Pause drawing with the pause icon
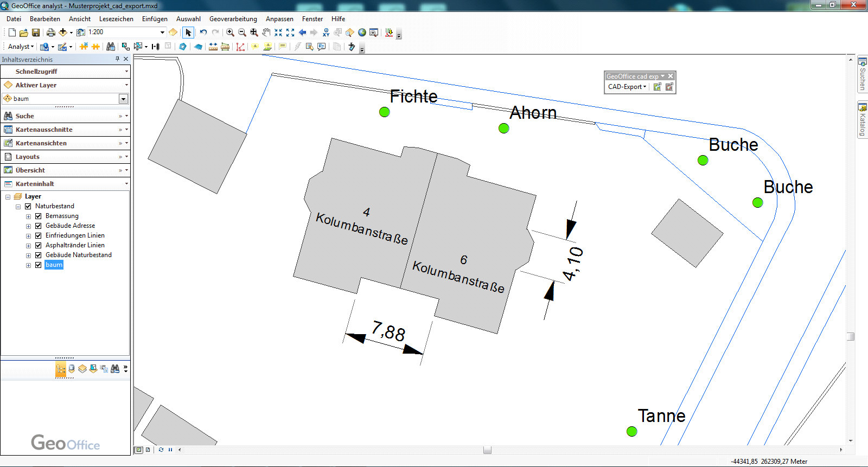868x467 pixels. click(x=170, y=450)
